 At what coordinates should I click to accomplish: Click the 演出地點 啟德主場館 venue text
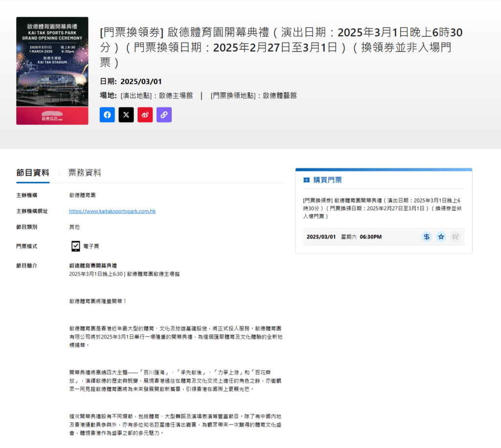click(x=157, y=95)
